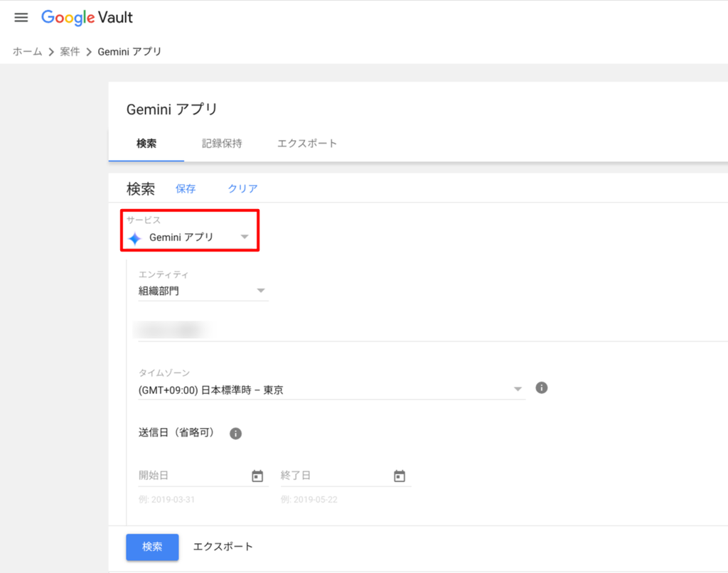Open the タイムゾーン dropdown
The image size is (728, 573).
[x=331, y=390]
